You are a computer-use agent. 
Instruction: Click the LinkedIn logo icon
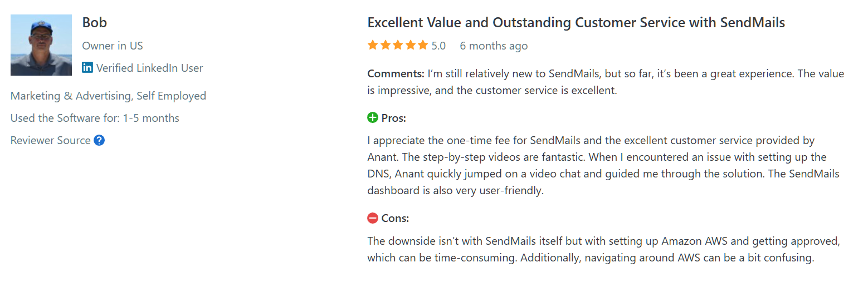[x=87, y=68]
